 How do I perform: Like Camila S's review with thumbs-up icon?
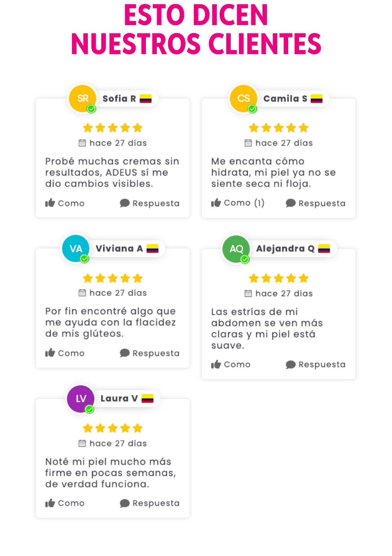[x=216, y=202]
